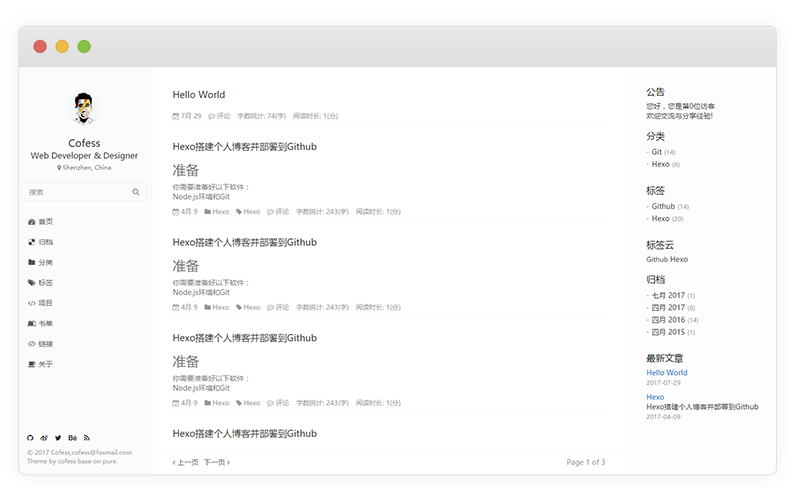This screenshot has height=500, width=800.
Task: Select Github tag in 标签 list
Action: (x=663, y=206)
